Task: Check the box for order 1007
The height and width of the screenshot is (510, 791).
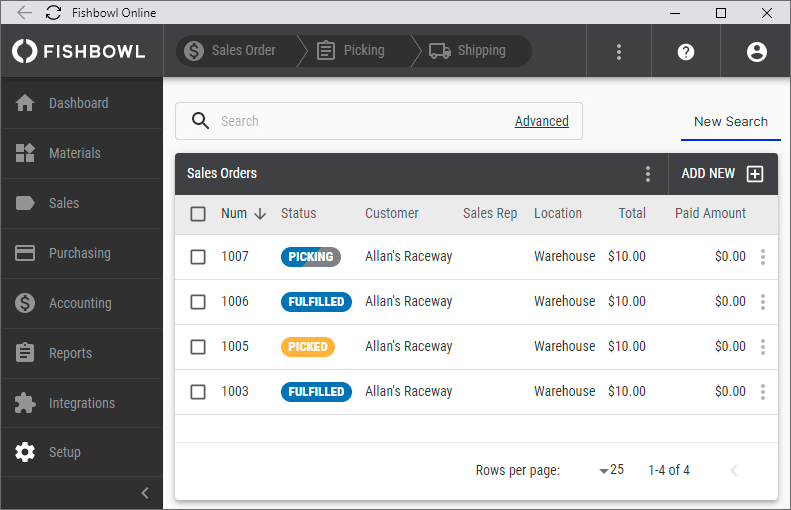Action: (198, 257)
